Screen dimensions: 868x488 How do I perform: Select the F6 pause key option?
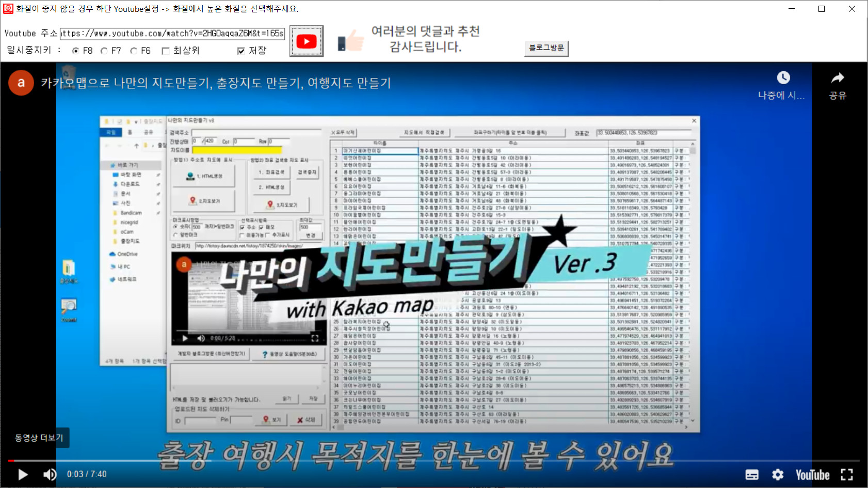click(x=134, y=51)
